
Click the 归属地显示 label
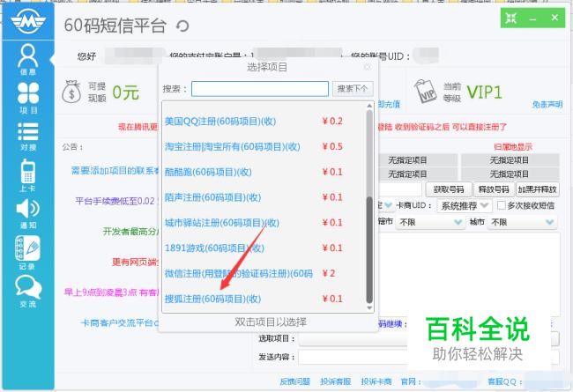click(513, 147)
